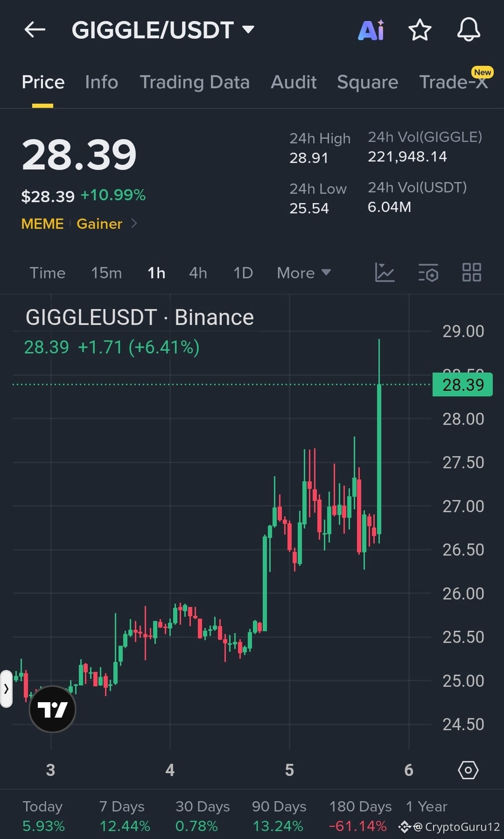Tap the 24h High value 28.91
Screen dimensions: 504x839
click(308, 158)
